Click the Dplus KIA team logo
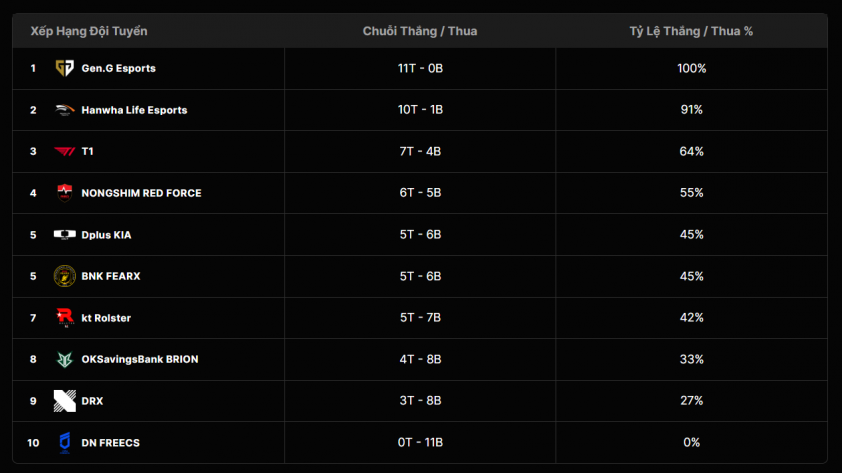The height and width of the screenshot is (473, 842). [64, 235]
